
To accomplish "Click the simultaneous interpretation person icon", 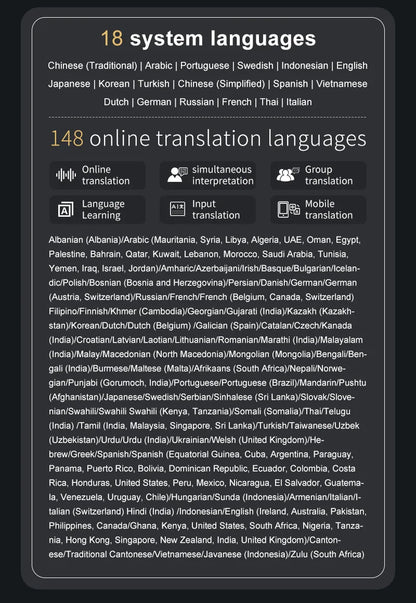I will point(177,175).
